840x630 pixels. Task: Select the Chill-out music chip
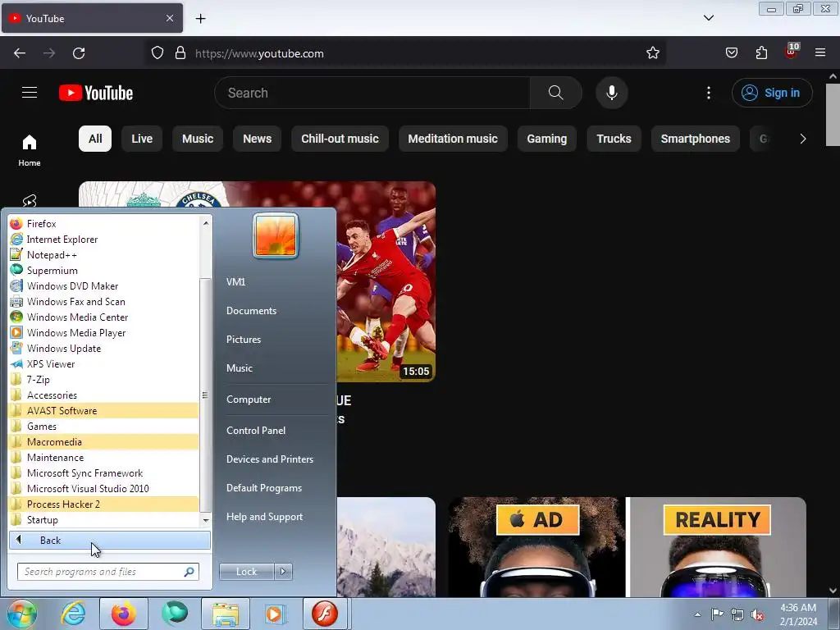tap(340, 139)
